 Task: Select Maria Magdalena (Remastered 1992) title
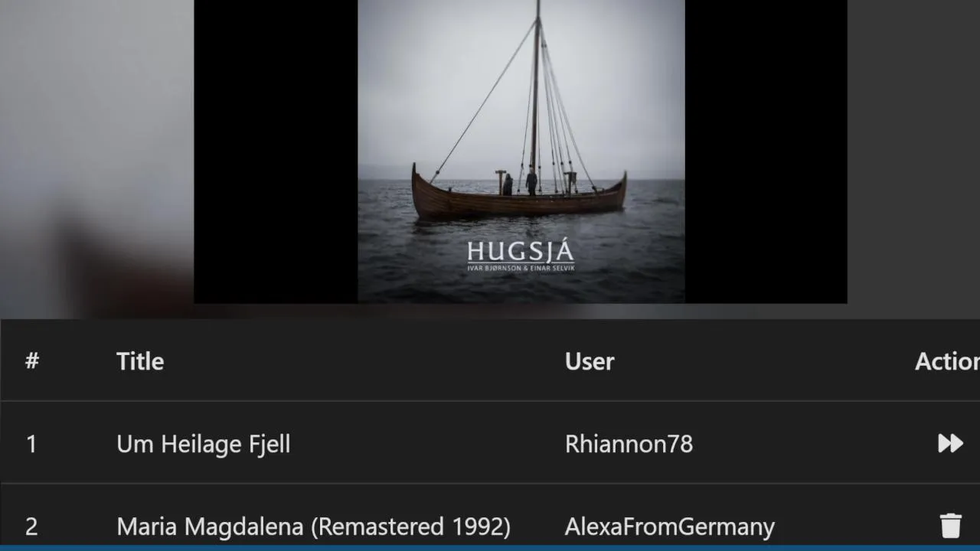313,527
